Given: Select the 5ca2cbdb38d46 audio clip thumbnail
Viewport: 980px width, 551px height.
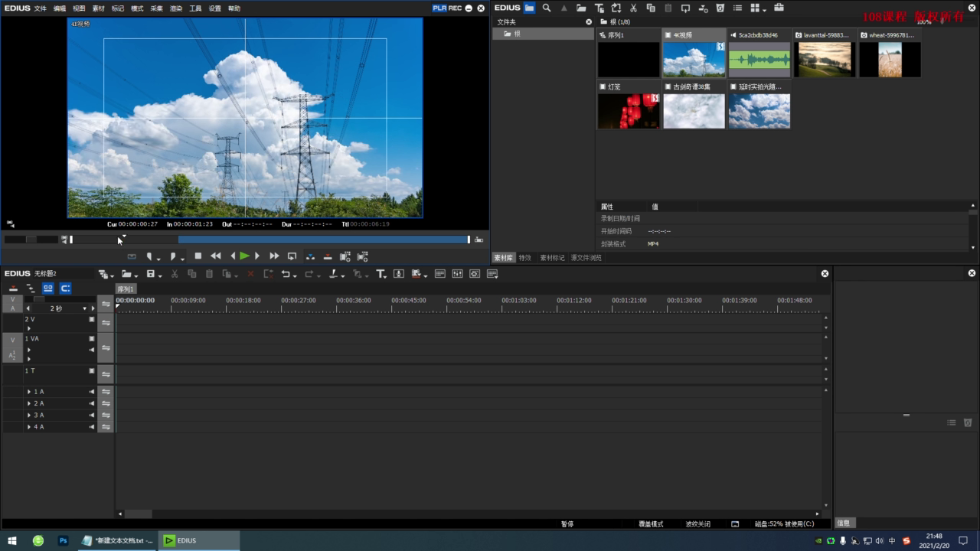Looking at the screenshot, I should click(x=759, y=59).
